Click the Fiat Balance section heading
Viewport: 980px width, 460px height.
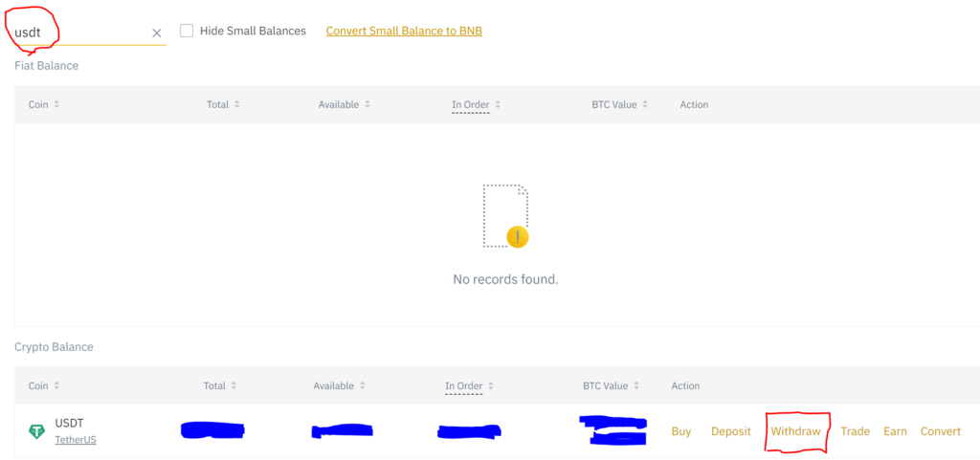point(46,66)
